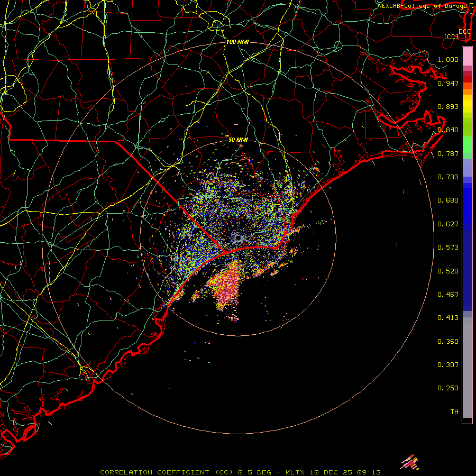Click the 0.573 scale value
The height and width of the screenshot is (476, 476).
[x=448, y=248]
